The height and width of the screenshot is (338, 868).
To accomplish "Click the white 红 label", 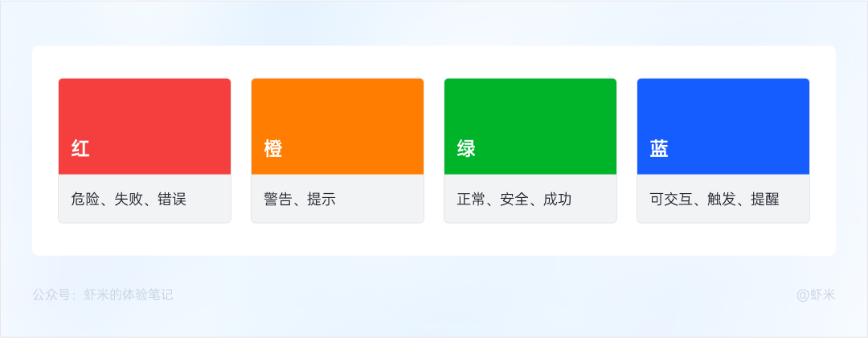I will (x=80, y=149).
